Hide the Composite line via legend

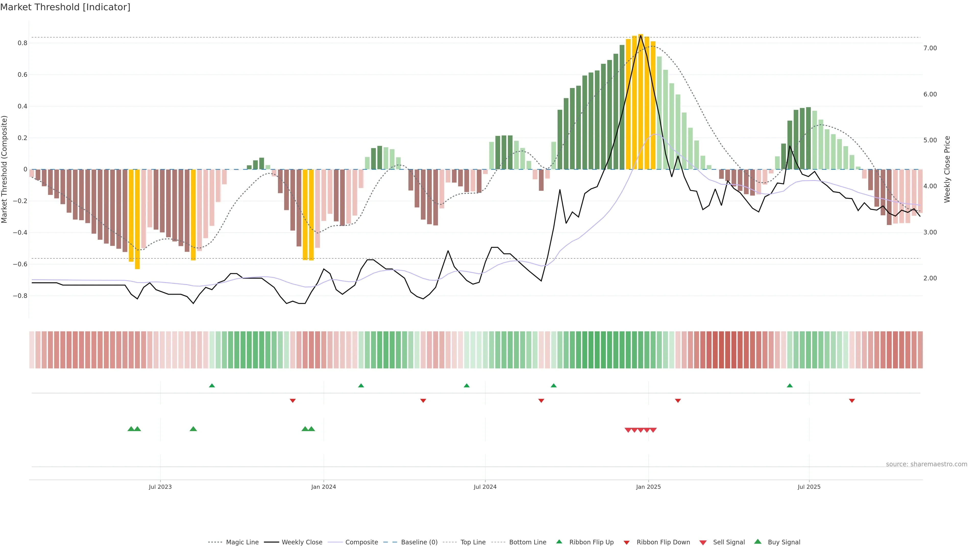pos(361,542)
